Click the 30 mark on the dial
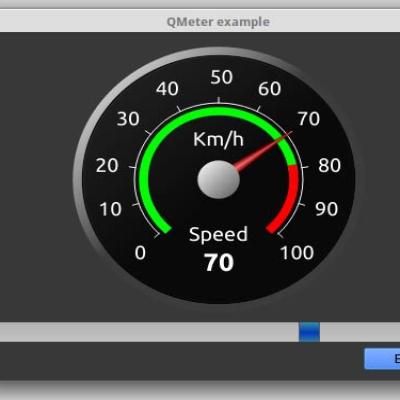The height and width of the screenshot is (400, 400). click(x=128, y=119)
